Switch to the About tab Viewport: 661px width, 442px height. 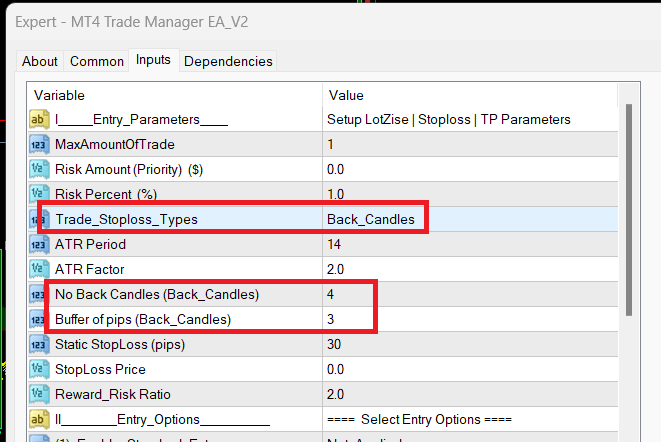(x=40, y=61)
